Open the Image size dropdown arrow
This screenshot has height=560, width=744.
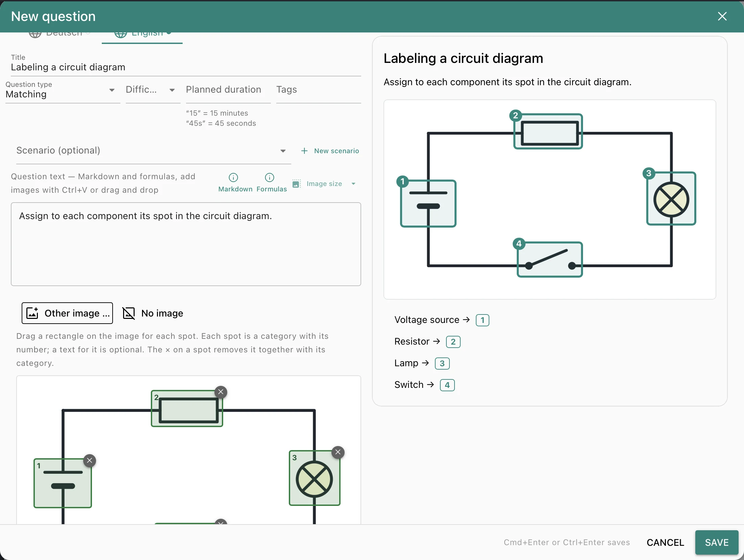pyautogui.click(x=353, y=184)
